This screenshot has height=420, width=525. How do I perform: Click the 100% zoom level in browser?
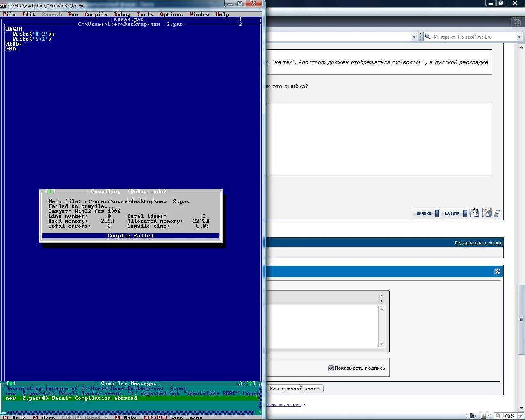[x=508, y=416]
